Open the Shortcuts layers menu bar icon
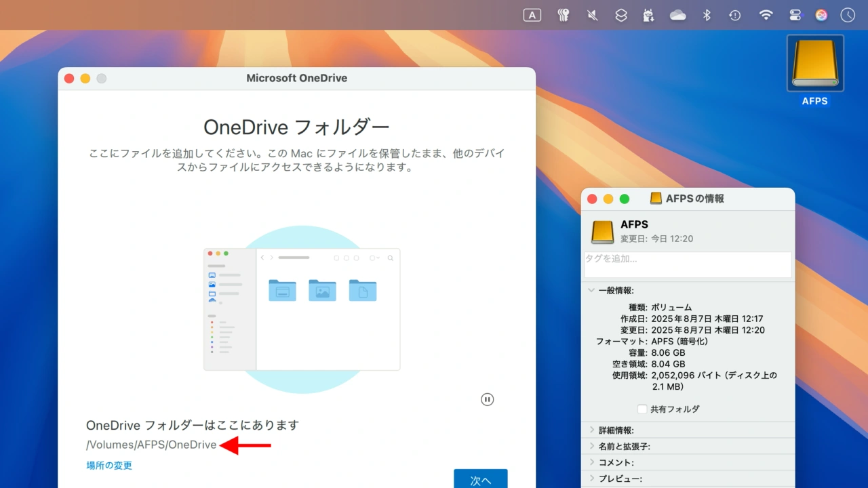 click(x=621, y=15)
